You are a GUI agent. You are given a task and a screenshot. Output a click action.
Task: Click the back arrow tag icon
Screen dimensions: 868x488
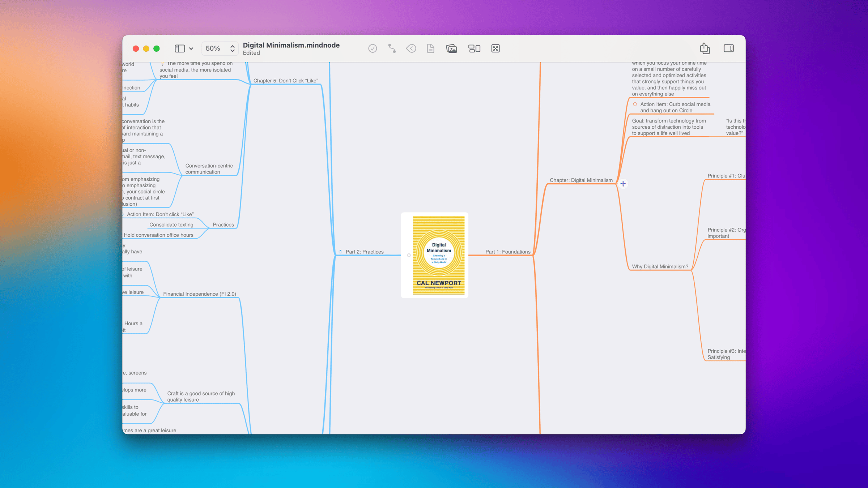pyautogui.click(x=411, y=48)
